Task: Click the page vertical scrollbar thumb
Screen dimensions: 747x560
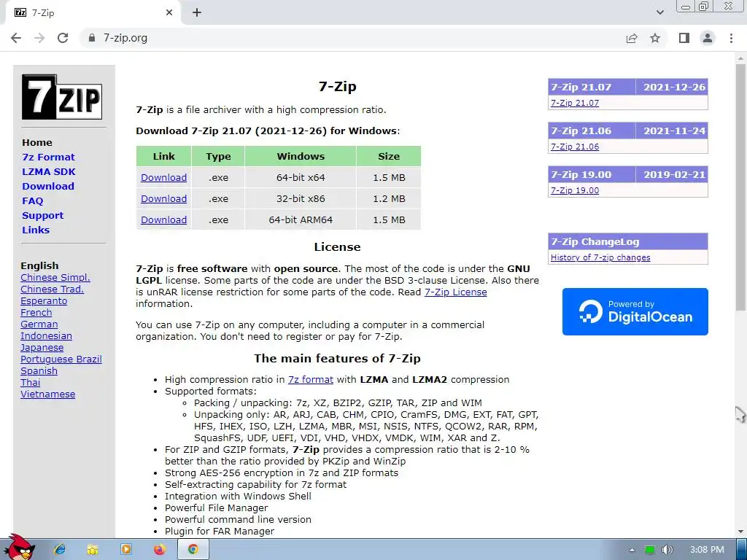Action: pos(741,187)
